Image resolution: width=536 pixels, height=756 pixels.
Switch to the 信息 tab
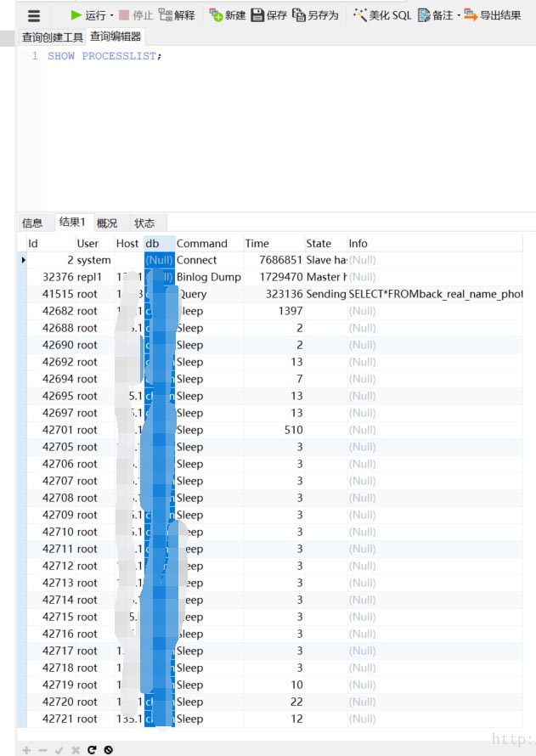point(32,223)
